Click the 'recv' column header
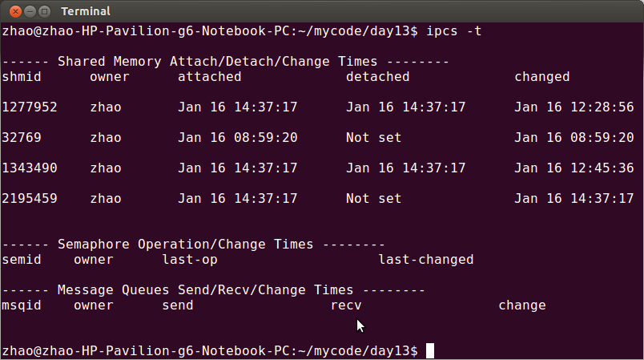 345,305
